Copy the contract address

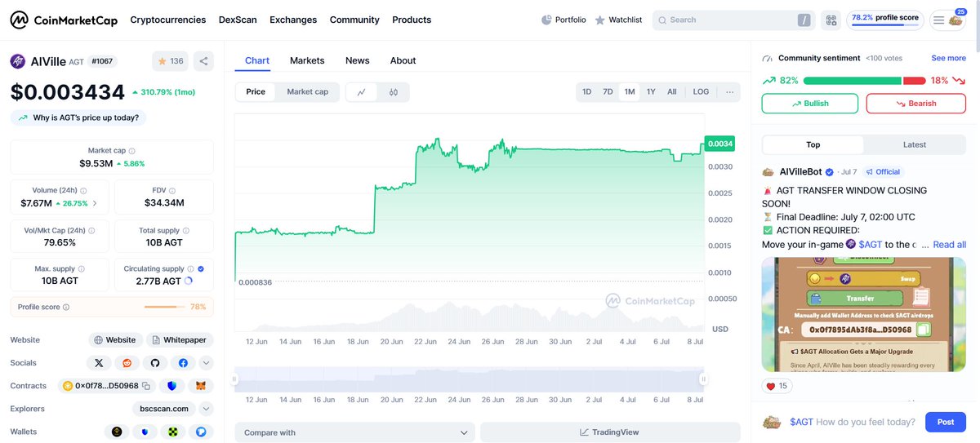[x=146, y=386]
